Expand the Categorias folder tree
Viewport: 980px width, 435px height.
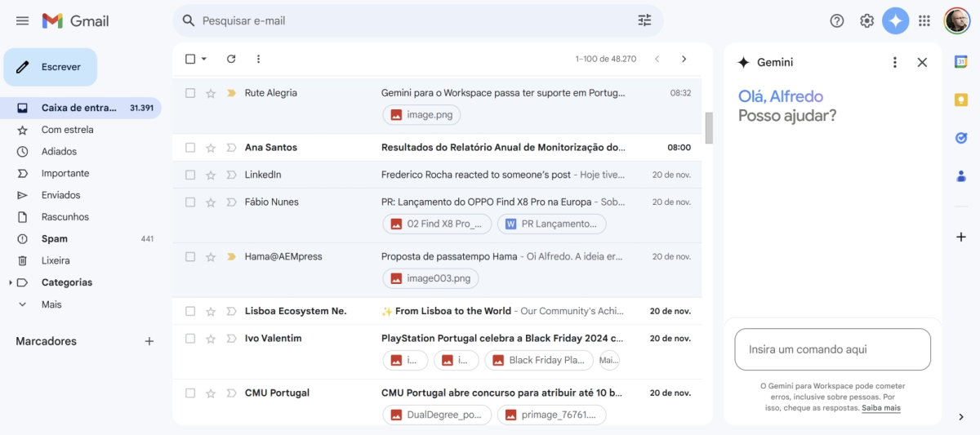point(11,282)
